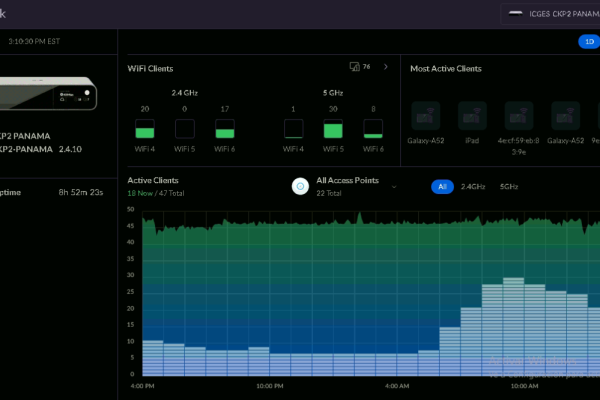Click the 18 Now active clients text
Screen dimensions: 600x400
[x=140, y=193]
